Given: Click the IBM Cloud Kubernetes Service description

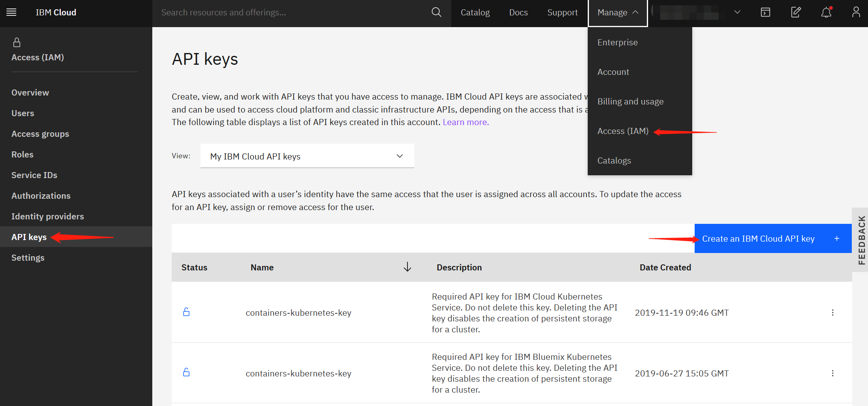Looking at the screenshot, I should pos(525,313).
